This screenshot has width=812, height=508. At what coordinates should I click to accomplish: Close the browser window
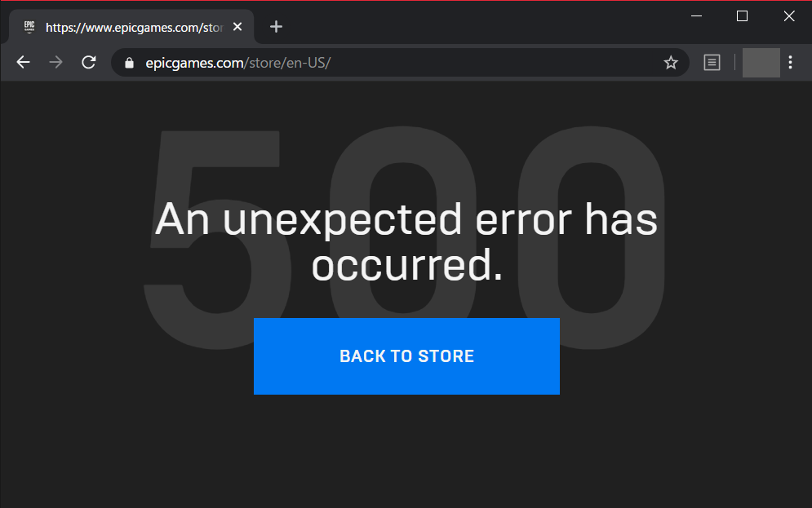click(x=788, y=16)
